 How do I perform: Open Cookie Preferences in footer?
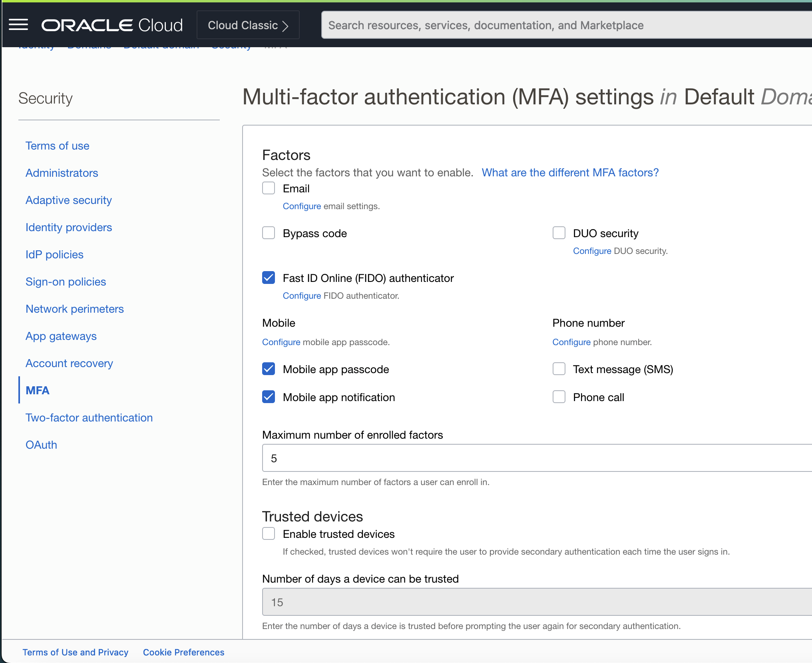pyautogui.click(x=183, y=652)
